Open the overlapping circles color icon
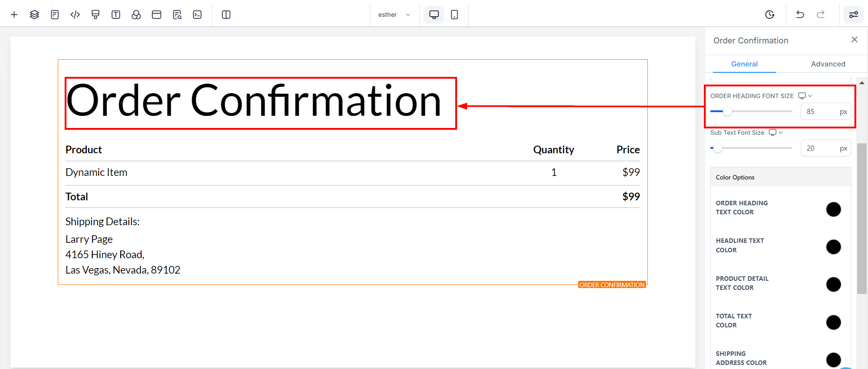This screenshot has height=369, width=868. pos(136,14)
